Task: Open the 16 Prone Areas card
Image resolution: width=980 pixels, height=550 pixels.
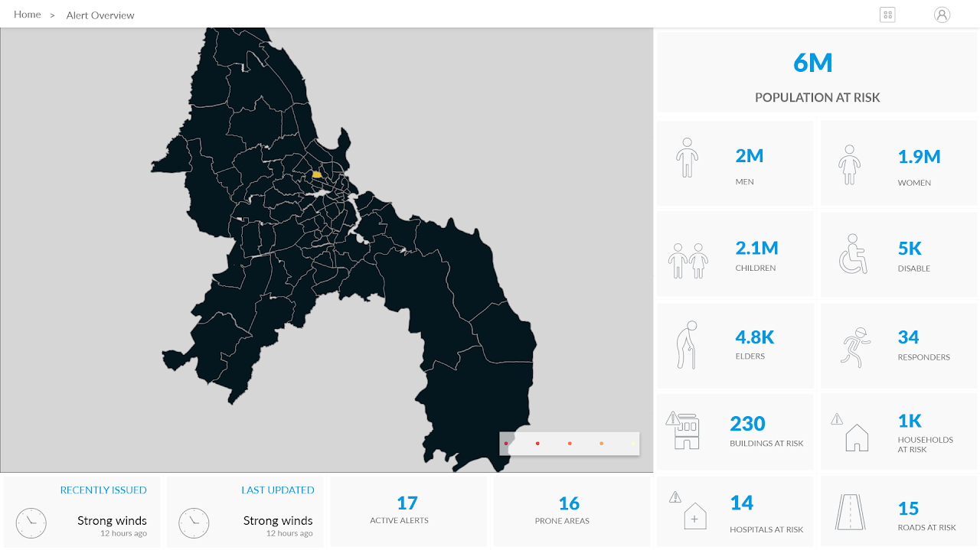Action: [570, 511]
